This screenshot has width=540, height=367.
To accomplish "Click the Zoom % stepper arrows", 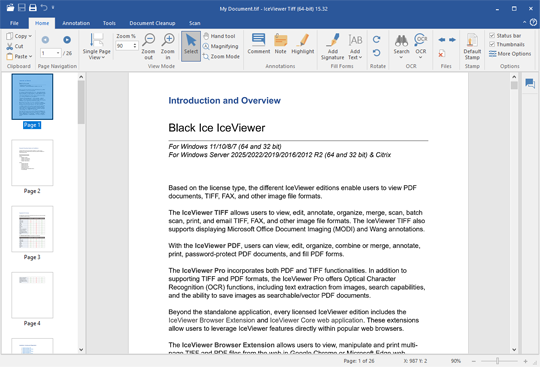I will tap(135, 45).
